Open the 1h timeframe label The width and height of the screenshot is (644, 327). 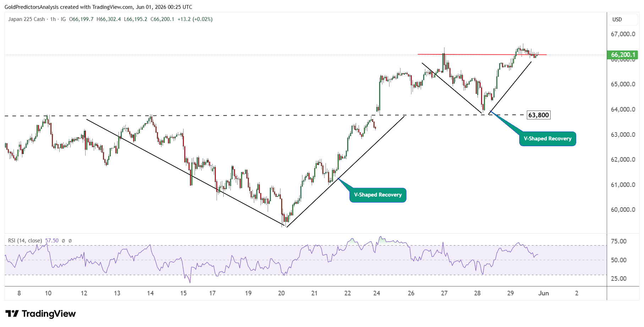[x=53, y=19]
